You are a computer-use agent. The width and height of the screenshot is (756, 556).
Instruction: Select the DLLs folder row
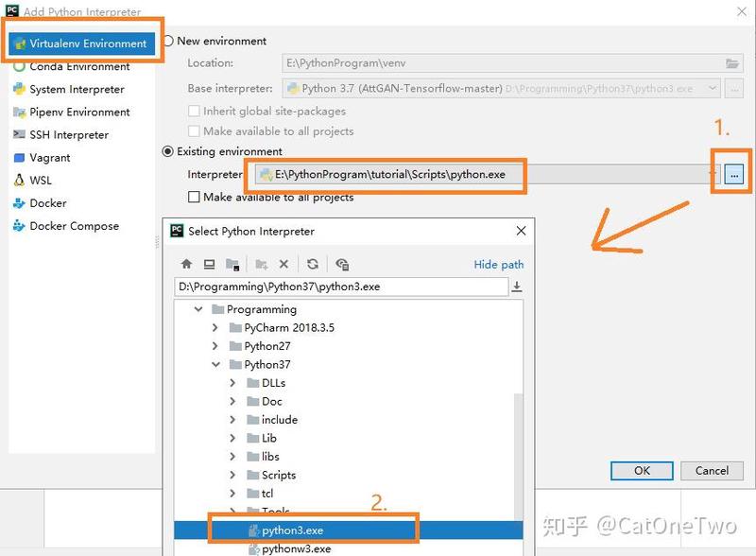click(x=344, y=383)
